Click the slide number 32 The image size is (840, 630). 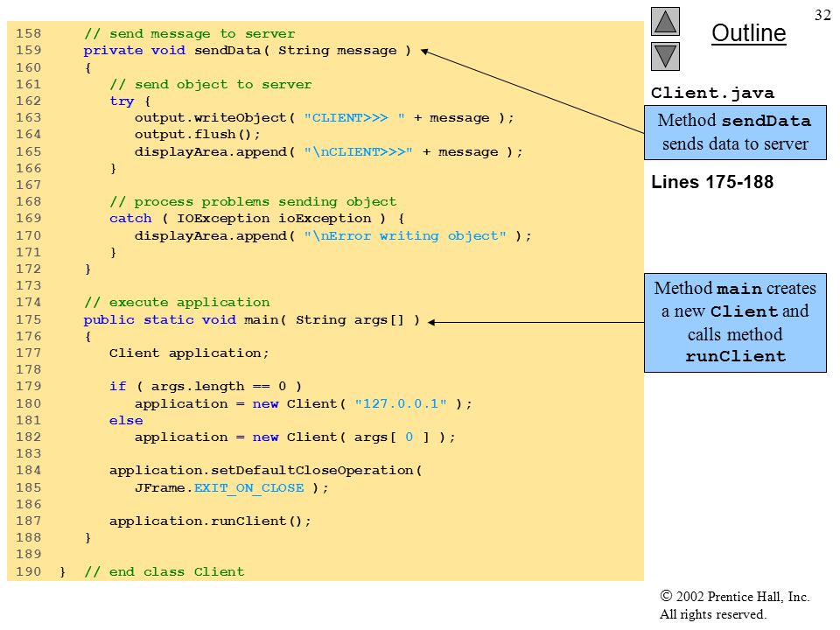(x=822, y=15)
